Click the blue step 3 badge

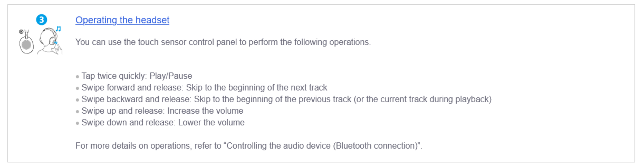click(41, 20)
